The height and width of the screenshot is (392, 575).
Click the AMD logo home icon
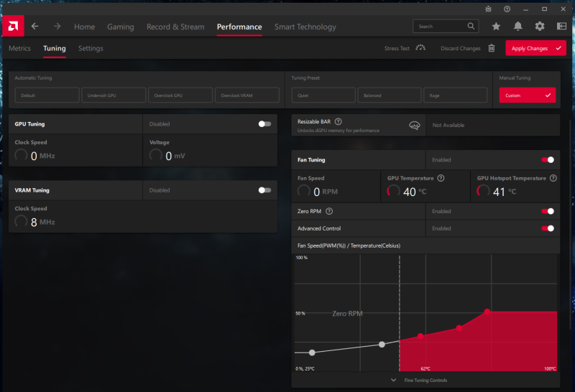coord(12,27)
